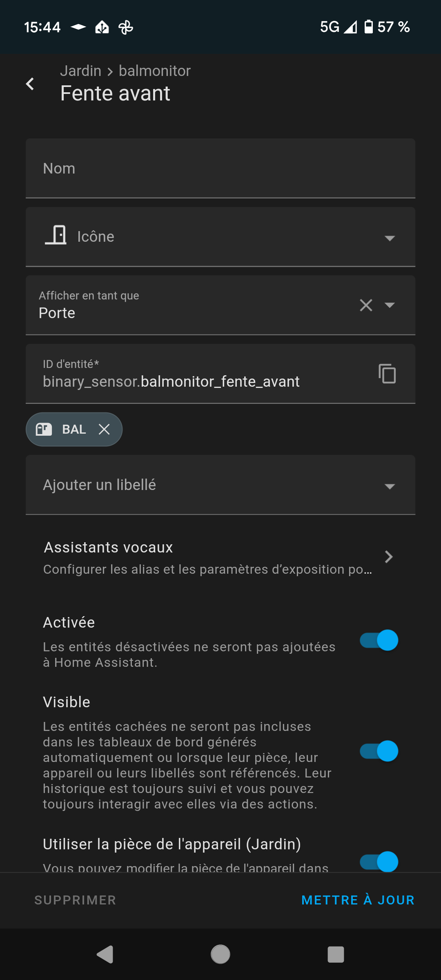The height and width of the screenshot is (980, 441).
Task: Tap the back arrow icon in header
Action: coord(30,84)
